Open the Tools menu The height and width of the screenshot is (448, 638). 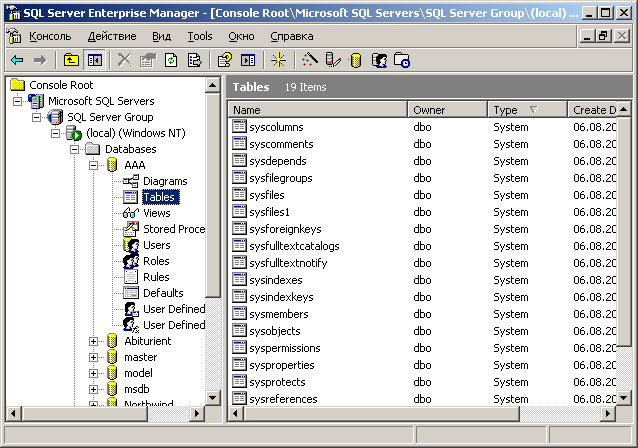pyautogui.click(x=200, y=36)
